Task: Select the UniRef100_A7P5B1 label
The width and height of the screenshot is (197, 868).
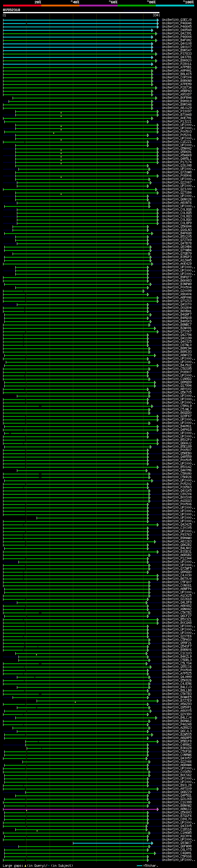Action: pyautogui.click(x=177, y=67)
